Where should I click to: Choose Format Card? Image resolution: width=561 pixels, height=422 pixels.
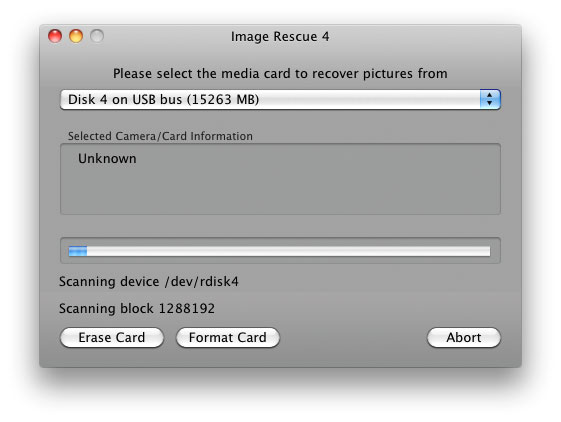pos(228,338)
